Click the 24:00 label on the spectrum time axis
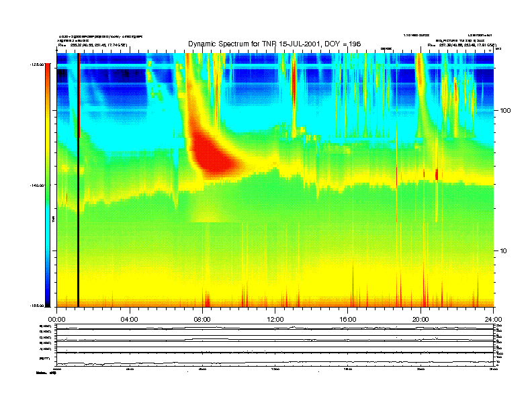 pyautogui.click(x=493, y=320)
